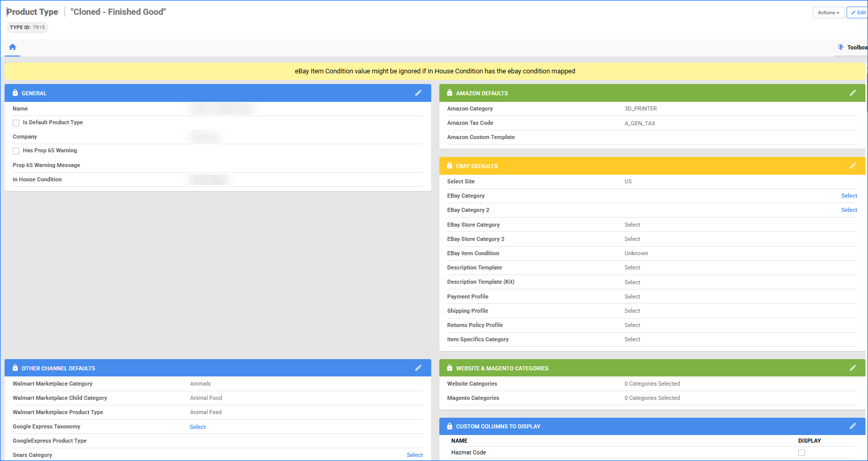
Task: Edit Other Channel Defaults with pencil icon
Action: [418, 368]
